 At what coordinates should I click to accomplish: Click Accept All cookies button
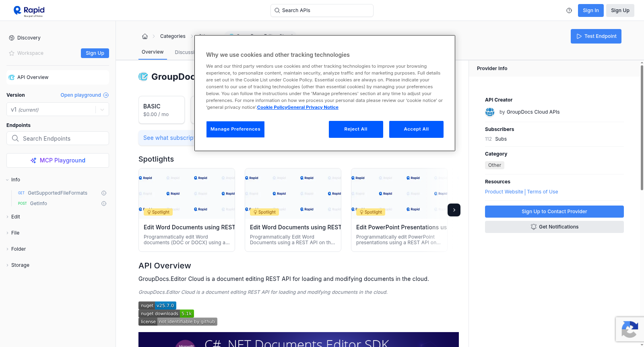[x=416, y=129]
